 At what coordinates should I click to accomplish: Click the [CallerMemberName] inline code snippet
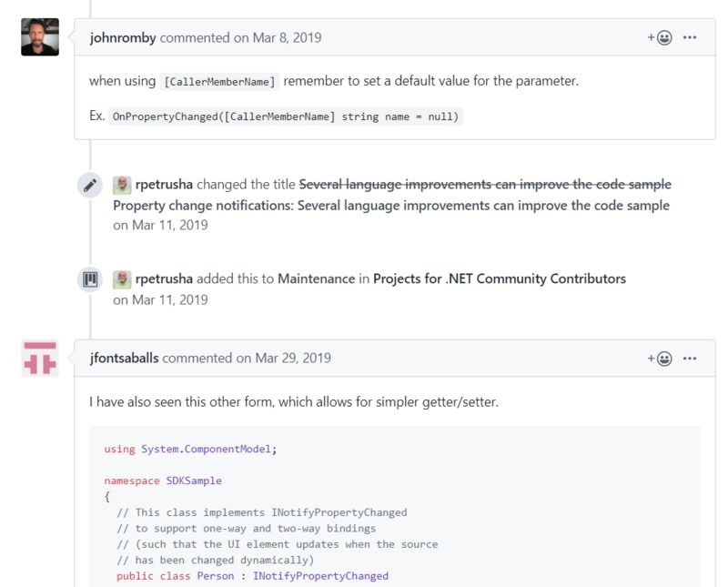pyautogui.click(x=219, y=82)
